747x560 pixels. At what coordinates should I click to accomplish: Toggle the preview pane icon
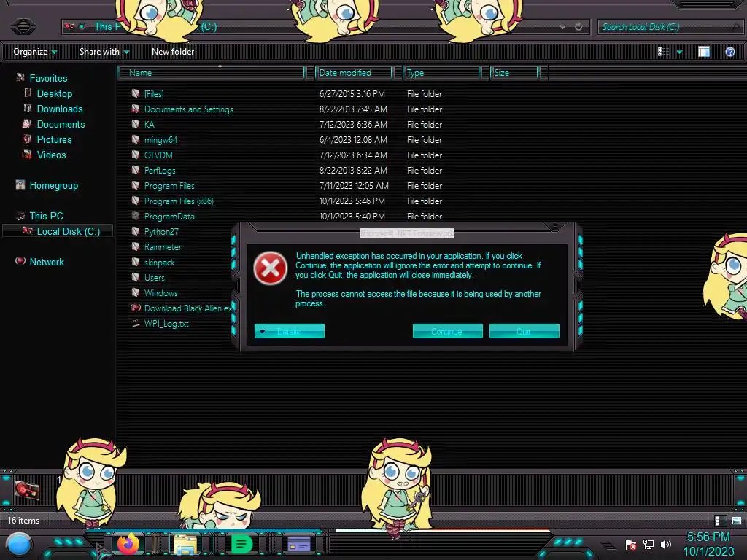pyautogui.click(x=704, y=52)
